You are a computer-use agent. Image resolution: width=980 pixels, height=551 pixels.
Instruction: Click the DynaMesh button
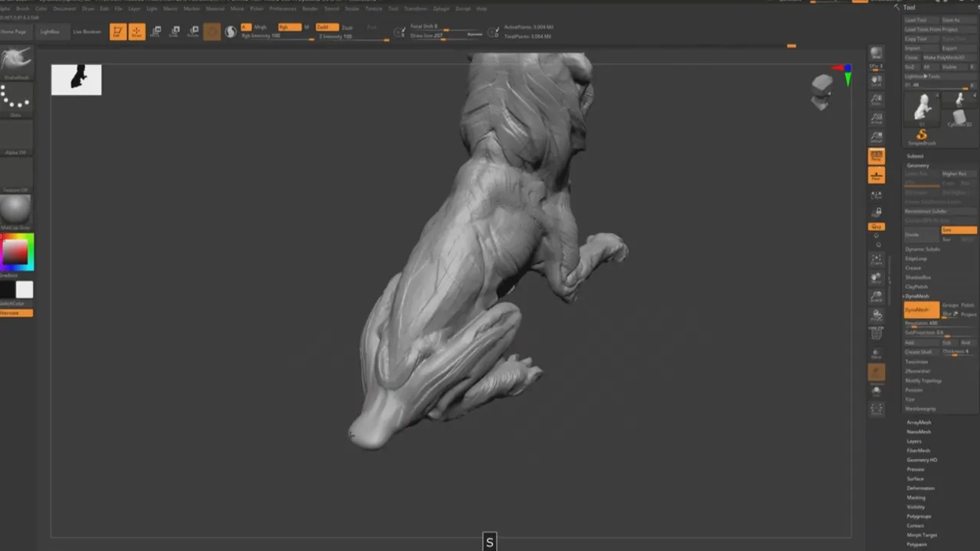[921, 310]
